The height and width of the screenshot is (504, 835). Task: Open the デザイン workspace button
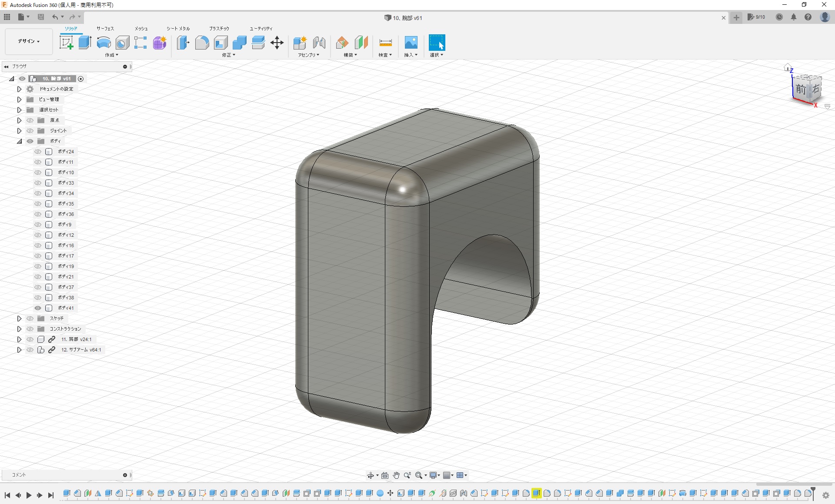[29, 41]
